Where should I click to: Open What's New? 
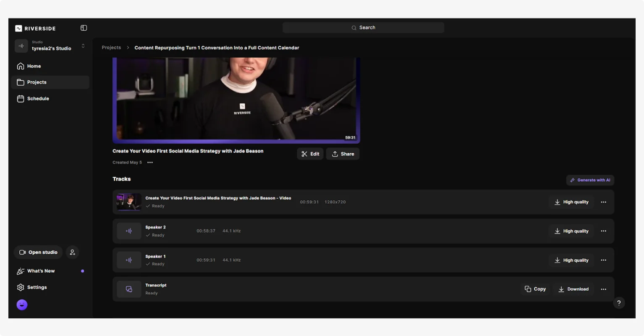[x=50, y=271]
